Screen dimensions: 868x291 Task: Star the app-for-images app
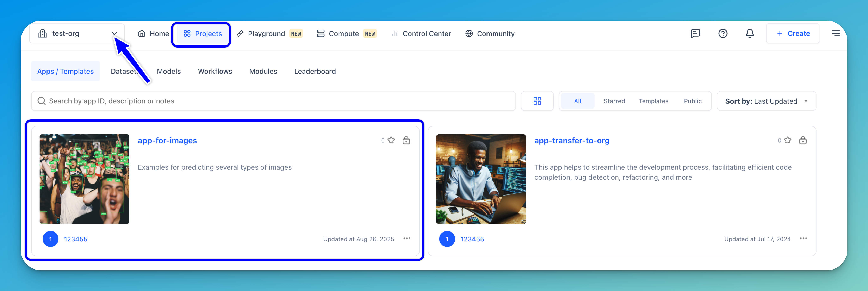[x=391, y=140]
